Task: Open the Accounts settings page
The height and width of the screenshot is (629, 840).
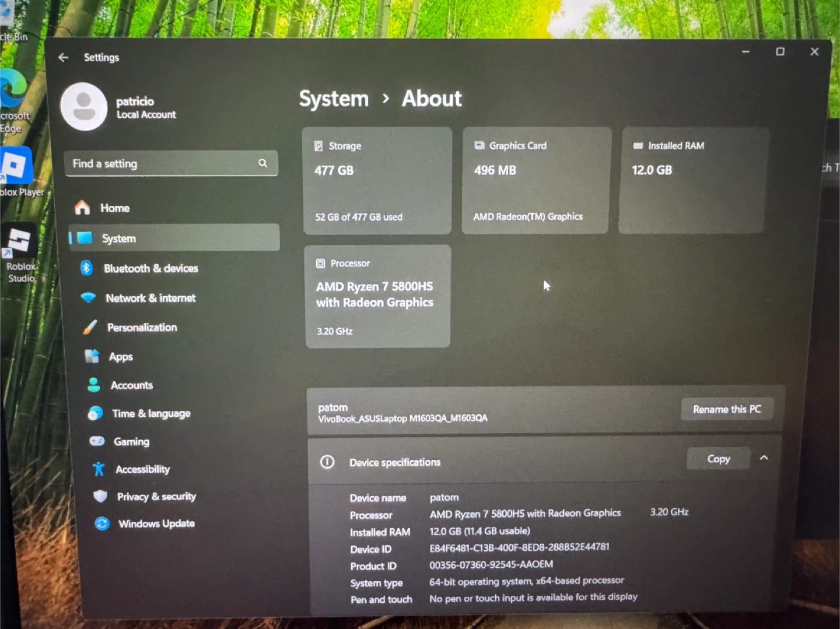Action: 131,385
